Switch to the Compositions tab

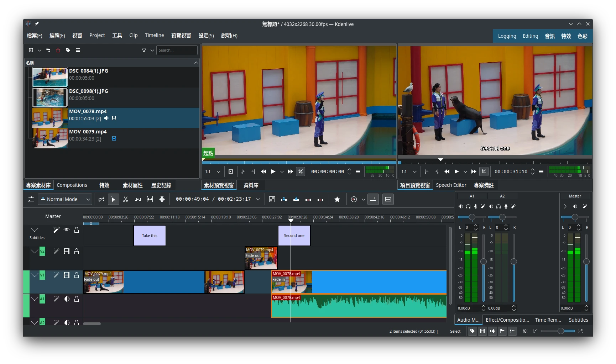[72, 185]
